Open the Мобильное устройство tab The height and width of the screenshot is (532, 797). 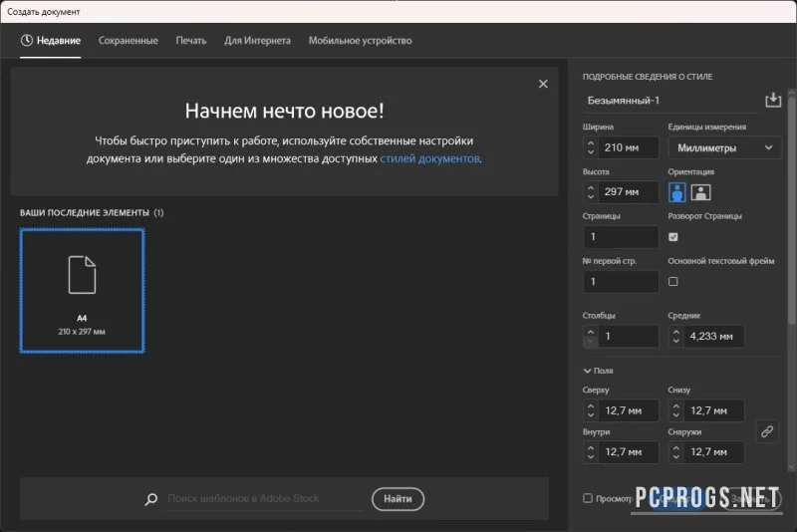coord(360,41)
